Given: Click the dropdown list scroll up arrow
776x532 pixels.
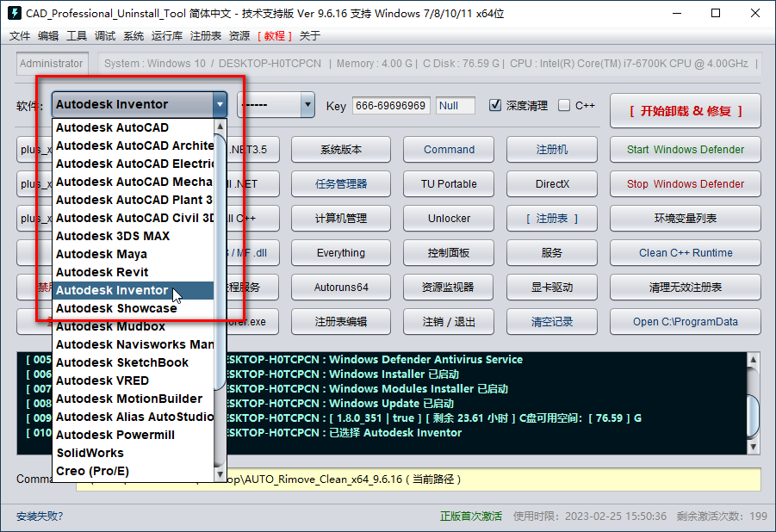Looking at the screenshot, I should point(220,127).
